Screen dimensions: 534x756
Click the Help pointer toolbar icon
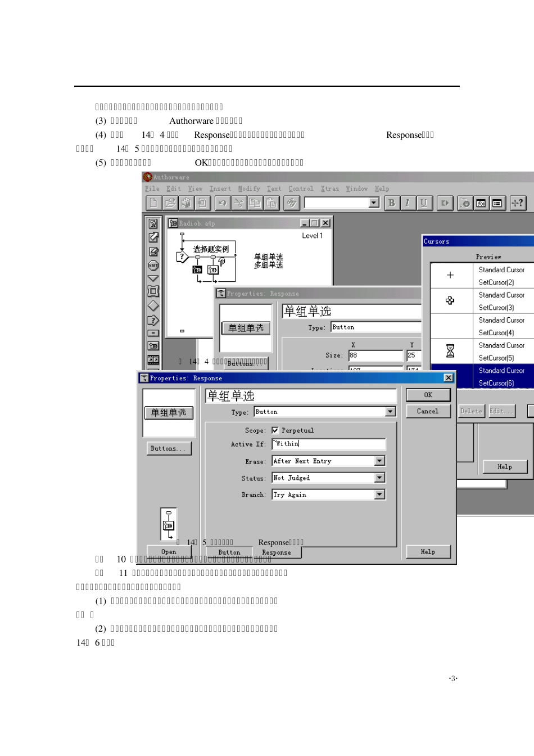518,203
